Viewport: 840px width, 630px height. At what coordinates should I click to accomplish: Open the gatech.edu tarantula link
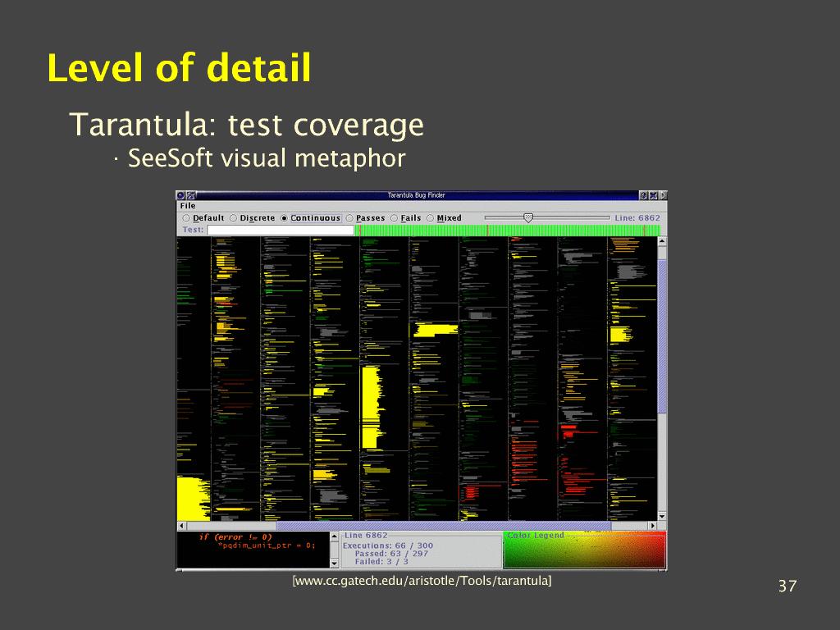pyautogui.click(x=422, y=582)
